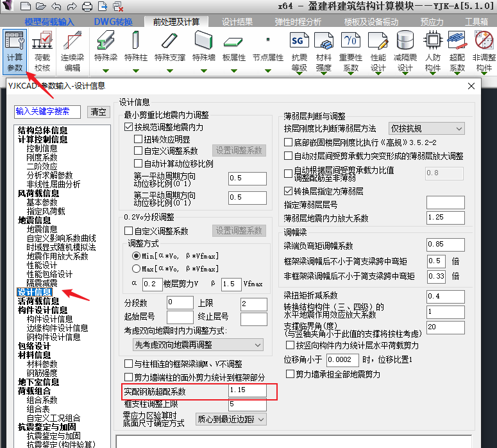Open the 超配系数 icon
Viewport: 497px width, 448px height.
[x=457, y=40]
